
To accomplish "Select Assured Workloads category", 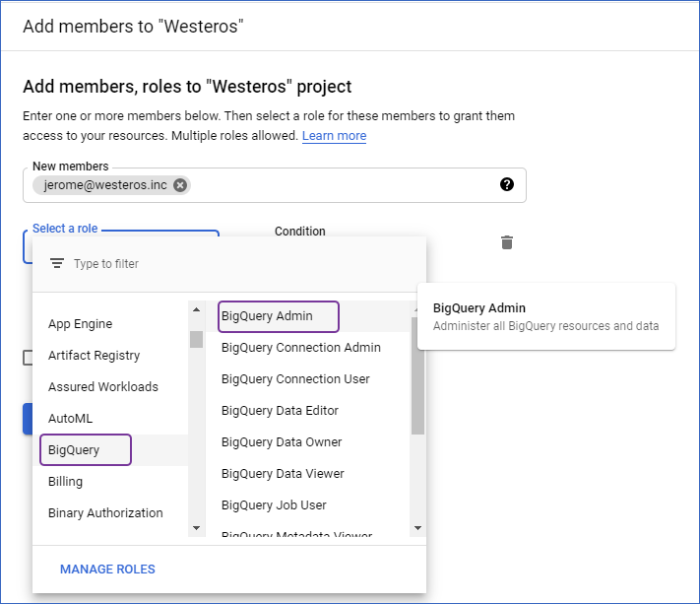I will [110, 387].
